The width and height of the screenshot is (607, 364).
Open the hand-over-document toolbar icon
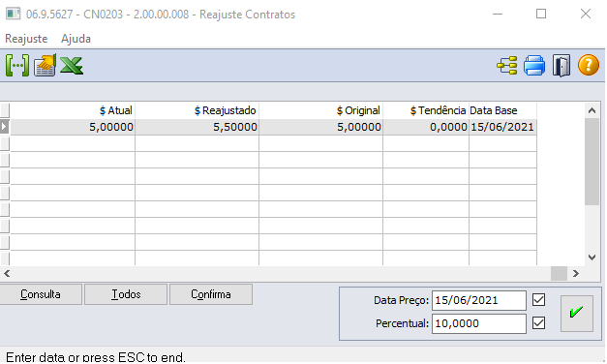tap(45, 65)
